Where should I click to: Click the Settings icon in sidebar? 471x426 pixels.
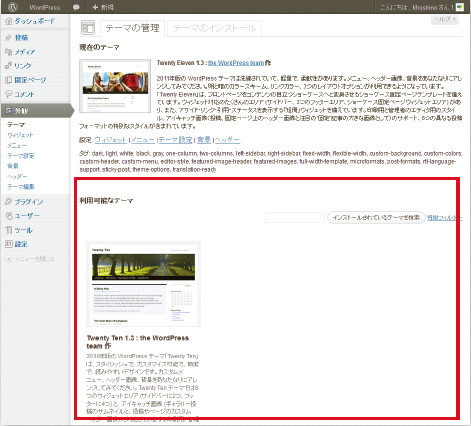pyautogui.click(x=9, y=244)
